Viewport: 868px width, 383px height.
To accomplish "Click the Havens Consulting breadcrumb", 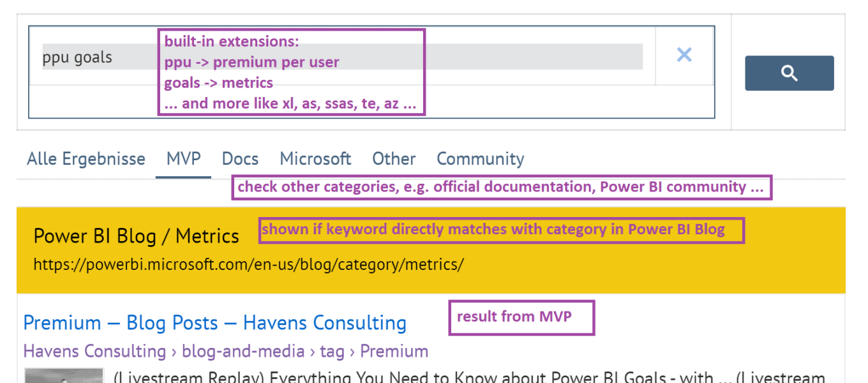I will [94, 351].
